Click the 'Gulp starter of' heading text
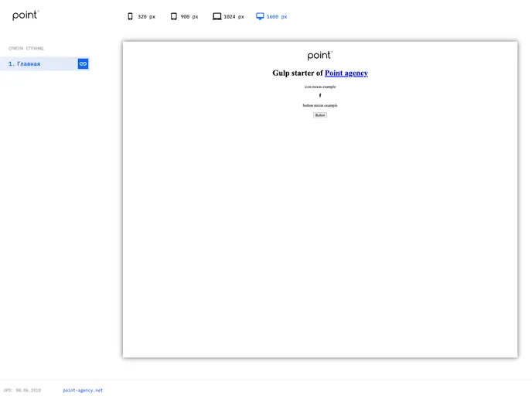 298,73
